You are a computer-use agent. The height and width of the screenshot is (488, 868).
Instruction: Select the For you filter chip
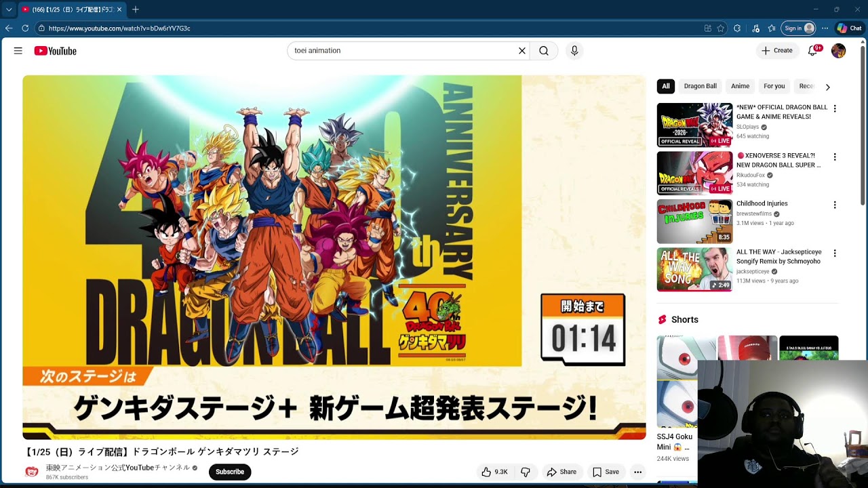click(x=774, y=86)
